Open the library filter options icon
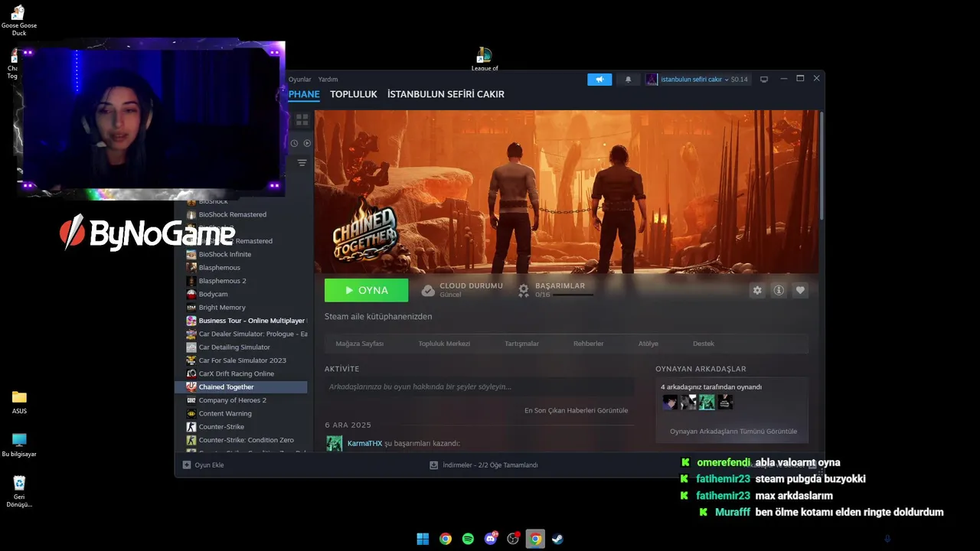The height and width of the screenshot is (551, 980). 302,163
